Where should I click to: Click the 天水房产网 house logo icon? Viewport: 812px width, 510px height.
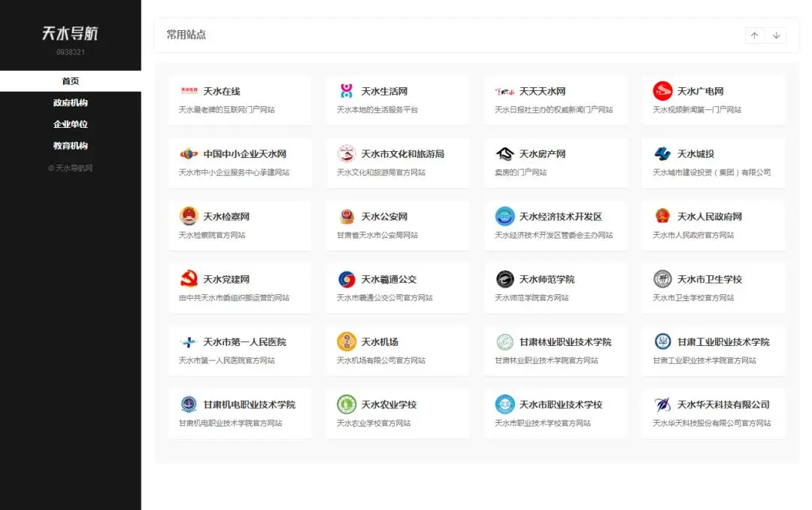click(505, 153)
